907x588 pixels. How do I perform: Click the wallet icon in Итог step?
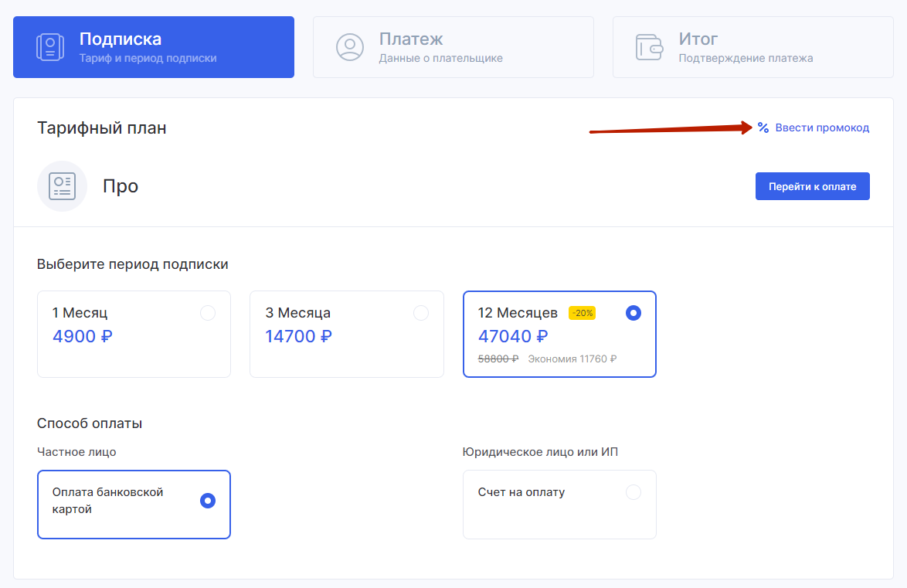tap(650, 47)
